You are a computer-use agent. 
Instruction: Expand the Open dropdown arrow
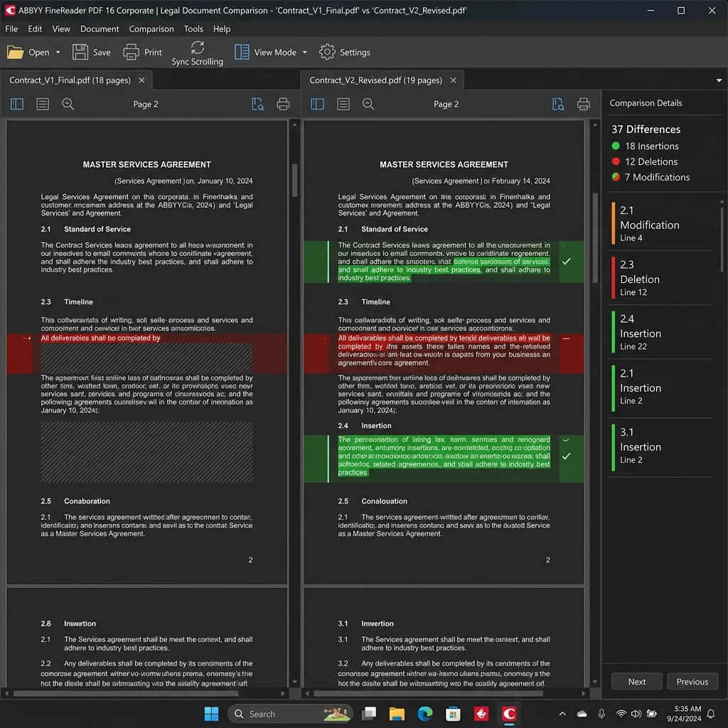[x=58, y=53]
